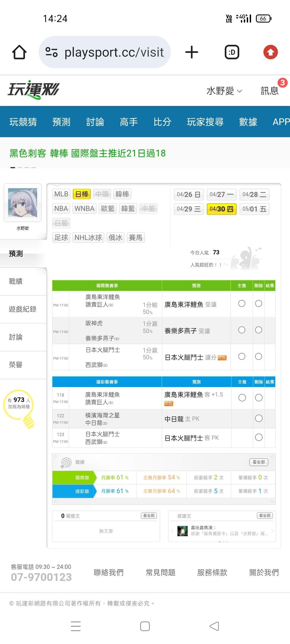Open 聯絡我們 footer link
This screenshot has width=290, height=644.
[108, 572]
